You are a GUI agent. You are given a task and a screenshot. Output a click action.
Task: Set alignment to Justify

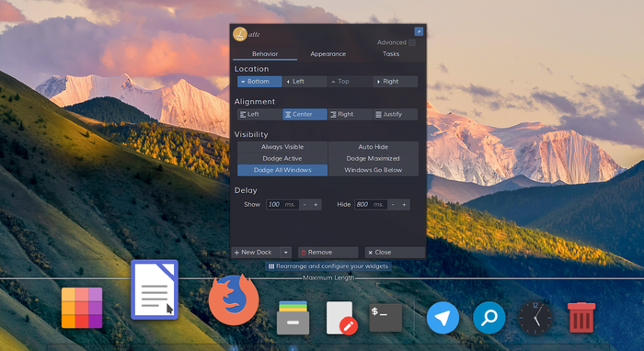[395, 115]
